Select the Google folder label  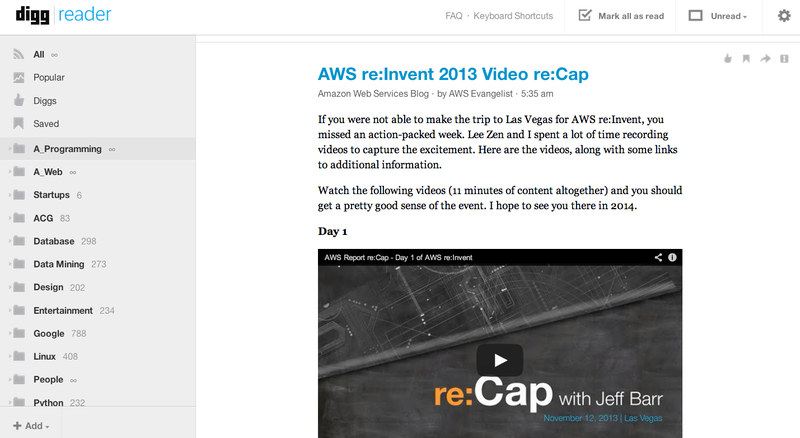click(49, 333)
